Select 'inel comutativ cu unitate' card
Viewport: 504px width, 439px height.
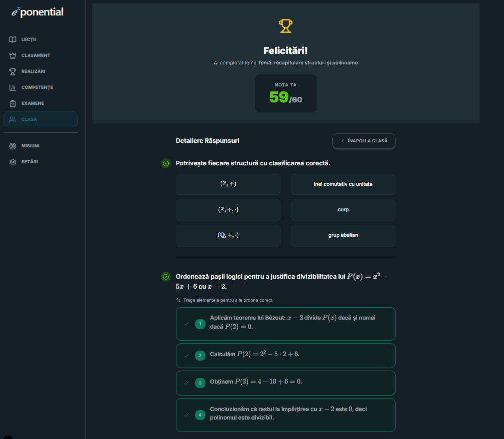coord(343,184)
